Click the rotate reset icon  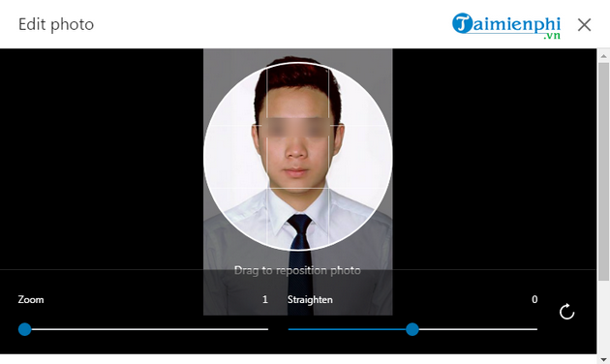pos(566,312)
